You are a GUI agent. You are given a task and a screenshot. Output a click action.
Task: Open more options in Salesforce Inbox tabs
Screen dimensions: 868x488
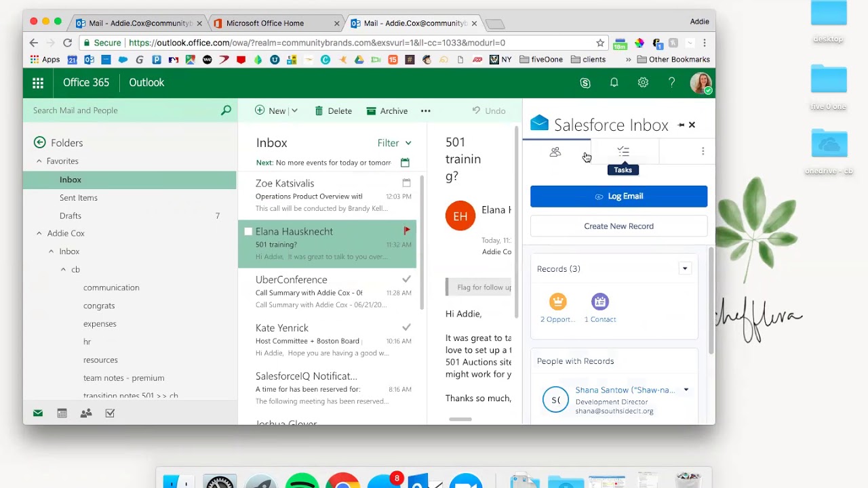[x=703, y=151]
